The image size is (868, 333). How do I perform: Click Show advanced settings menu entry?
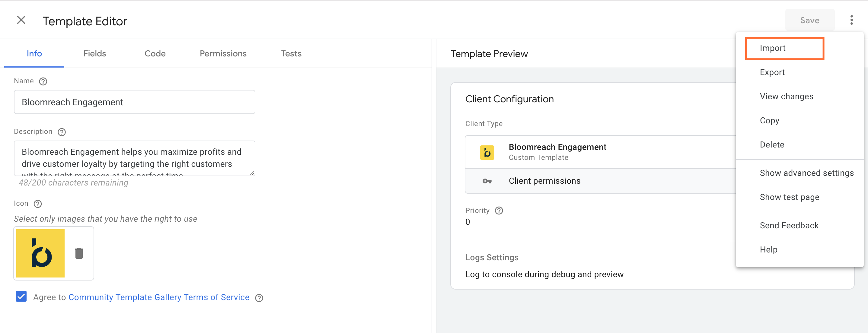pyautogui.click(x=799, y=173)
